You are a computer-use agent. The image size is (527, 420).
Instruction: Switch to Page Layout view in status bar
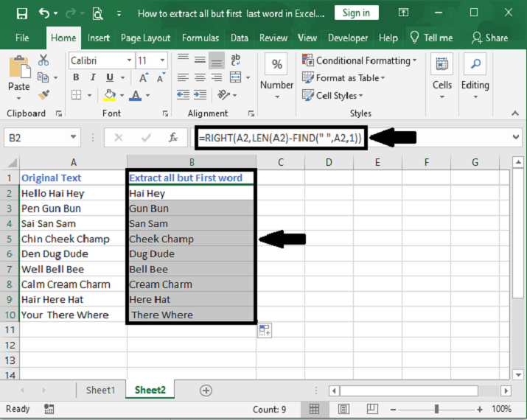pos(343,409)
